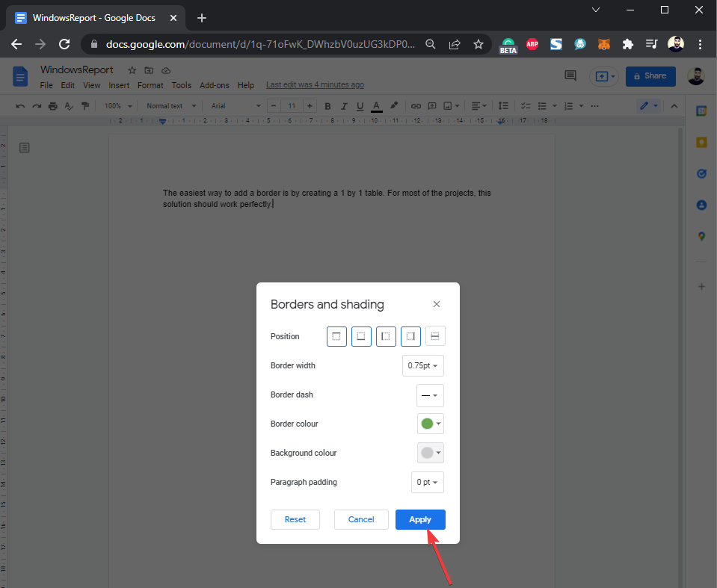Open the editing mode pencil dropdown
The image size is (717, 588).
[649, 106]
